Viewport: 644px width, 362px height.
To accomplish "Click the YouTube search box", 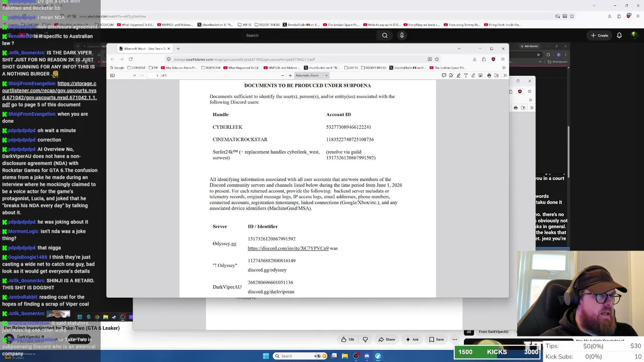I will pos(309,35).
